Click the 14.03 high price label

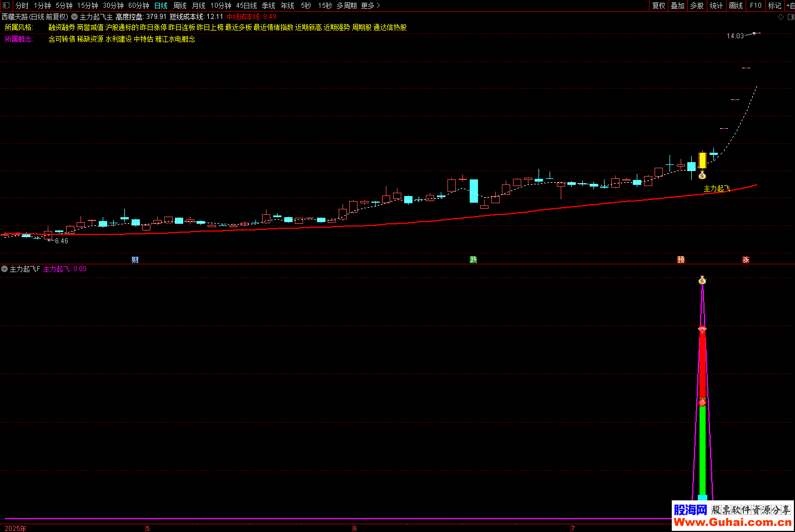[735, 36]
